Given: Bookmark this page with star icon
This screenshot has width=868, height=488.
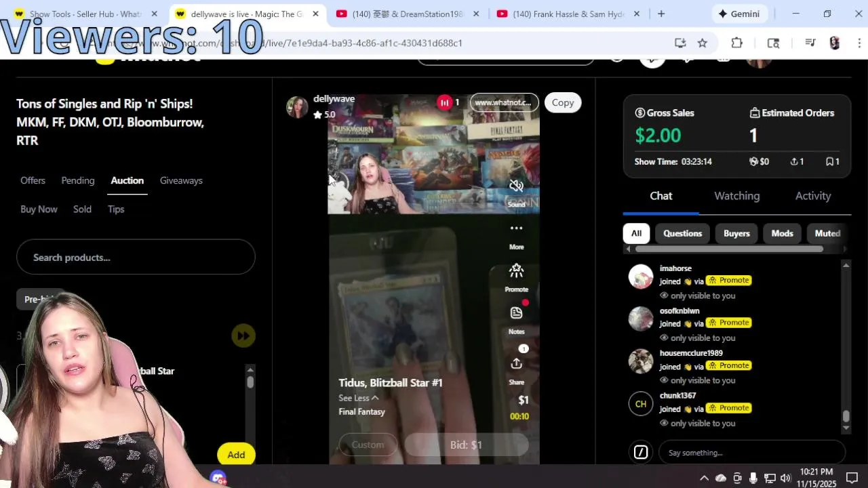Looking at the screenshot, I should [703, 43].
